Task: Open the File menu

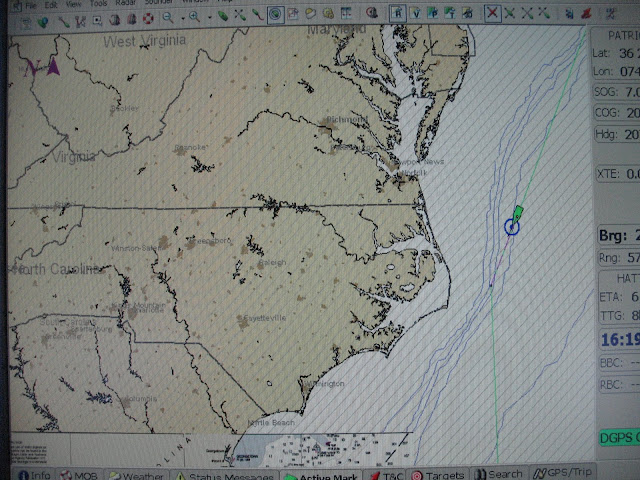Action: click(x=31, y=6)
